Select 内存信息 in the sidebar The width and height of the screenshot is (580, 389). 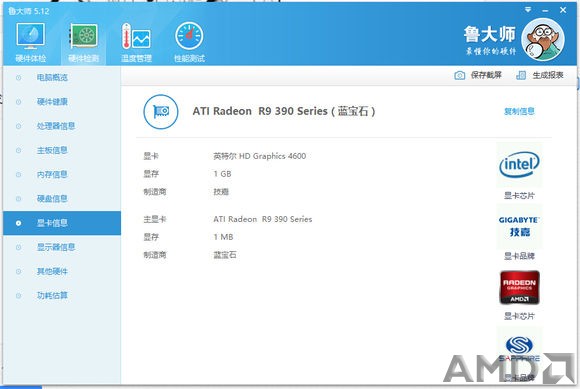point(62,175)
